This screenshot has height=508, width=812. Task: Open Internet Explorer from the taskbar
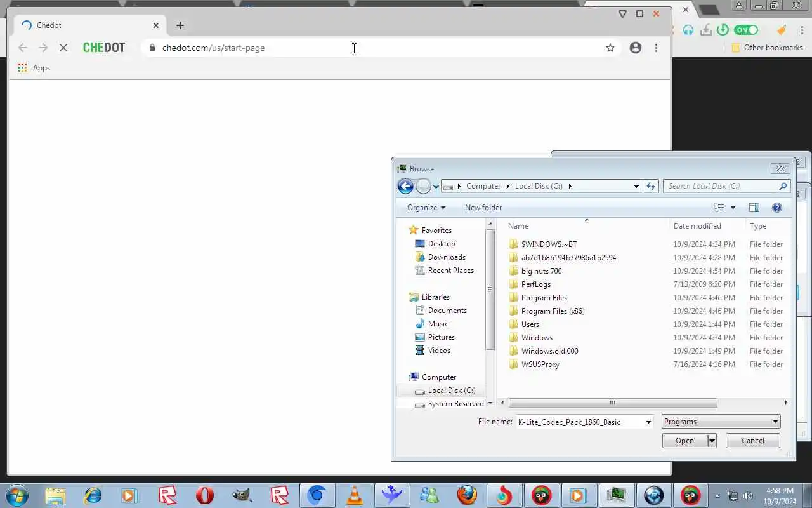[x=93, y=495]
